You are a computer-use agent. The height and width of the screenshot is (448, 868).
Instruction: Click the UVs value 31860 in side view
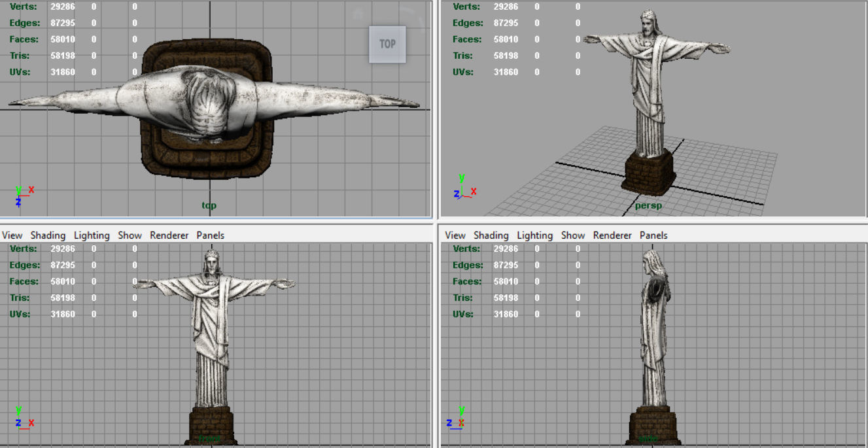click(x=506, y=314)
